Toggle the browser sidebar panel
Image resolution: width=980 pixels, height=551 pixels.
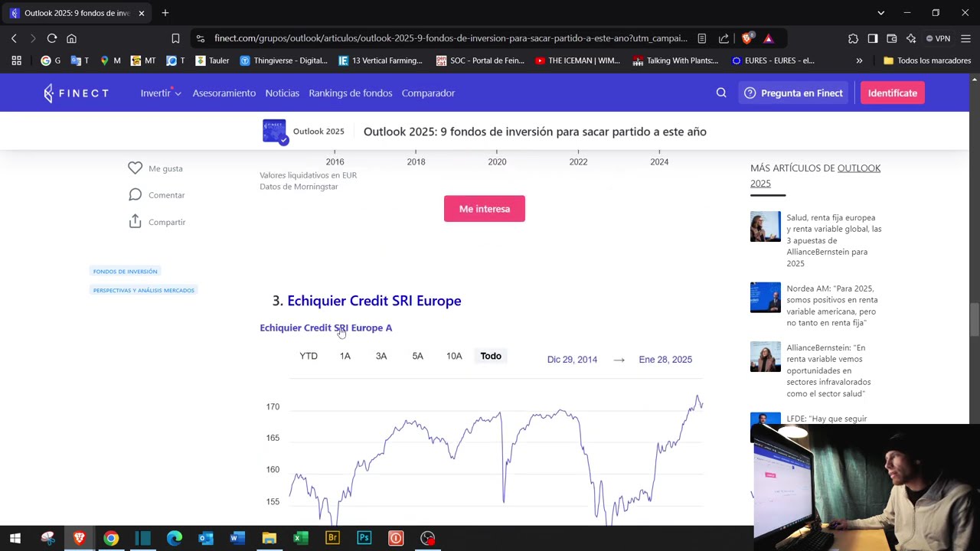click(x=872, y=38)
